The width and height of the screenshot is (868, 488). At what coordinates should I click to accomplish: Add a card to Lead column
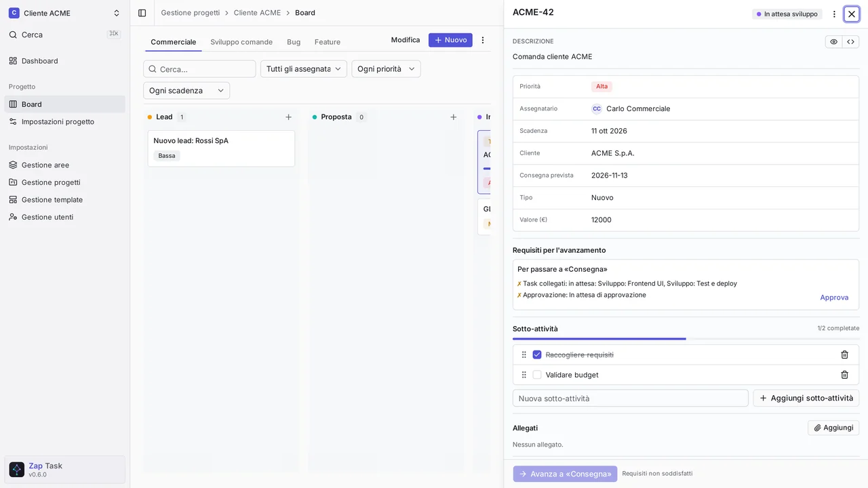[x=288, y=117]
